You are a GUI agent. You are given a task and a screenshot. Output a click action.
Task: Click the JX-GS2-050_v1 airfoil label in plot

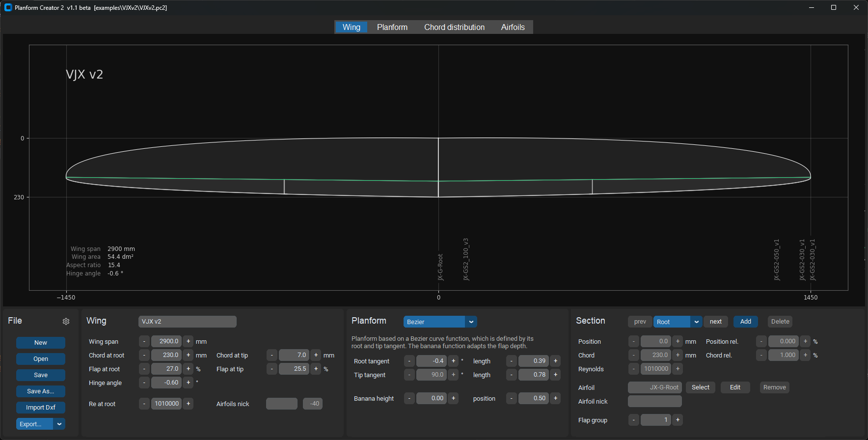pos(777,260)
